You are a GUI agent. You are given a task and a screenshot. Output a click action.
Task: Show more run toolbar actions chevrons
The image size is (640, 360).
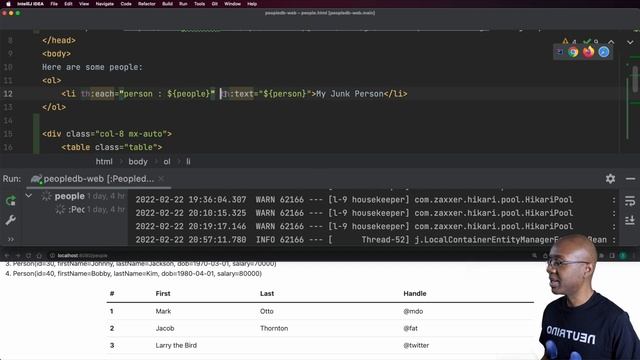click(x=11, y=240)
